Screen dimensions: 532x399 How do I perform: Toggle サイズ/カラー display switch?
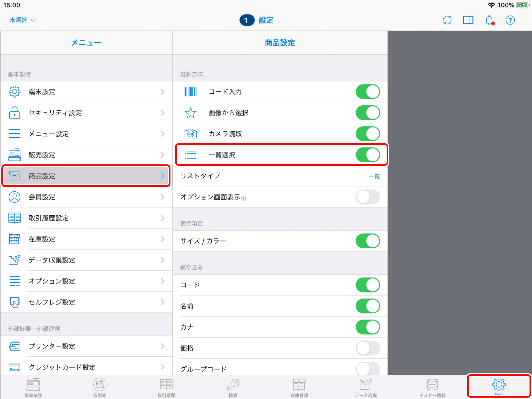(368, 241)
